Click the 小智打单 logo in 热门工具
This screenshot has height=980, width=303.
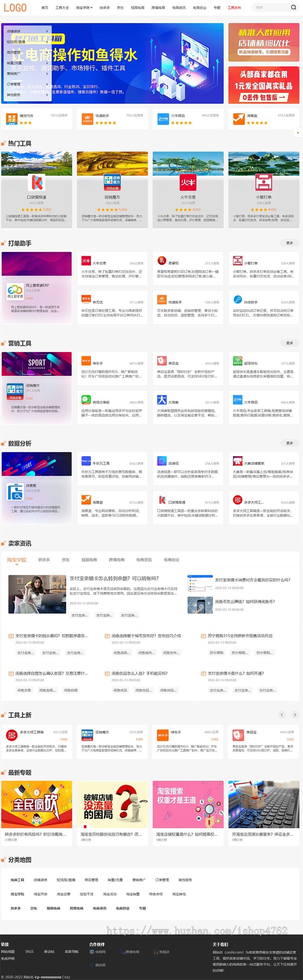click(263, 182)
